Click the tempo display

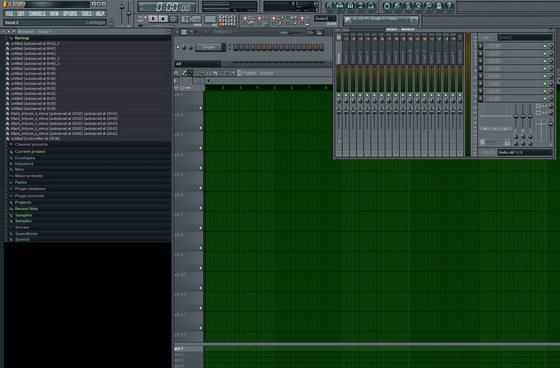tap(191, 19)
